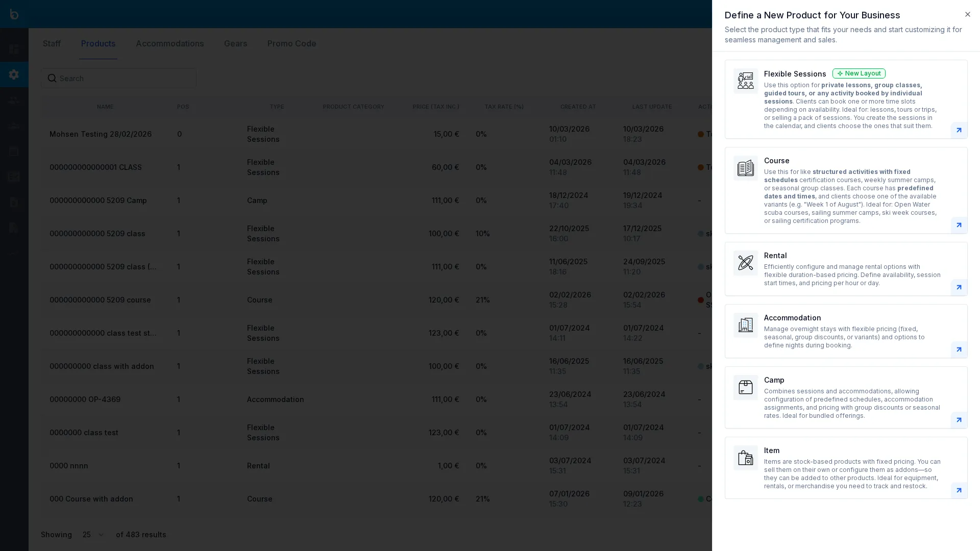Viewport: 980px width, 551px height.
Task: Select the Staff tab
Action: [x=51, y=43]
